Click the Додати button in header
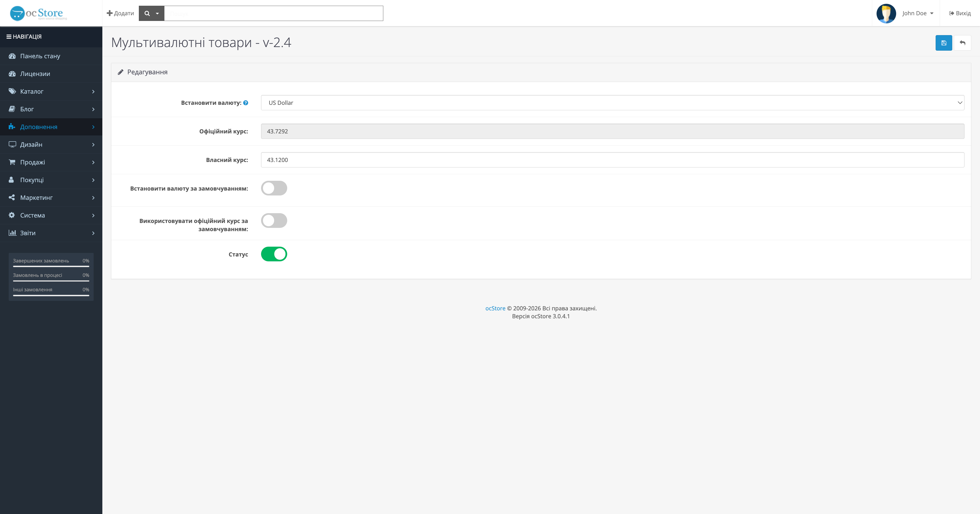980x514 pixels. pyautogui.click(x=120, y=13)
